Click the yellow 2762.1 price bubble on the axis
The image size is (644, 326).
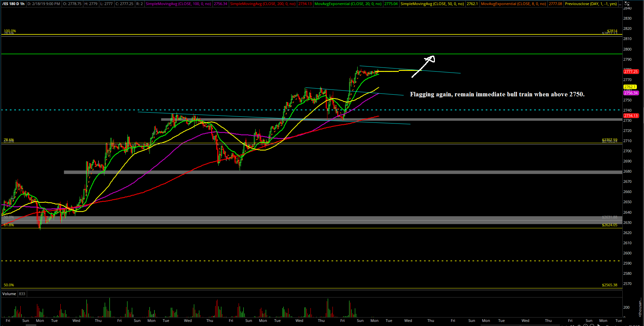[630, 87]
